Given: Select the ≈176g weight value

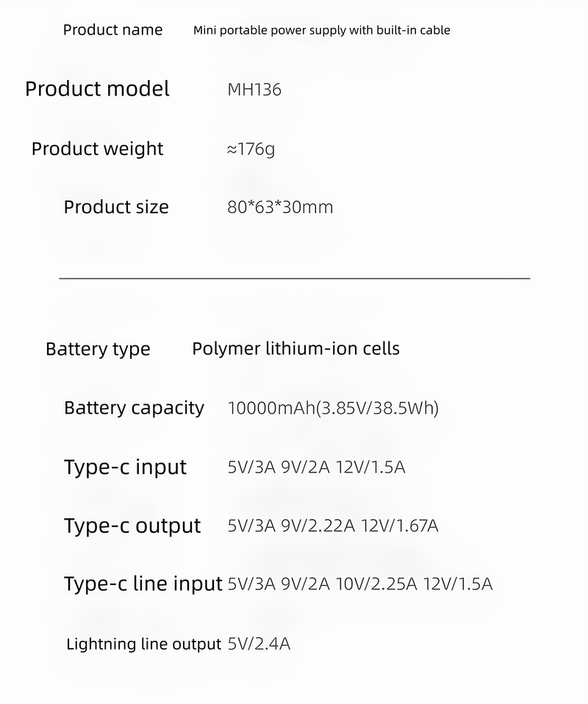Looking at the screenshot, I should click(x=251, y=149).
